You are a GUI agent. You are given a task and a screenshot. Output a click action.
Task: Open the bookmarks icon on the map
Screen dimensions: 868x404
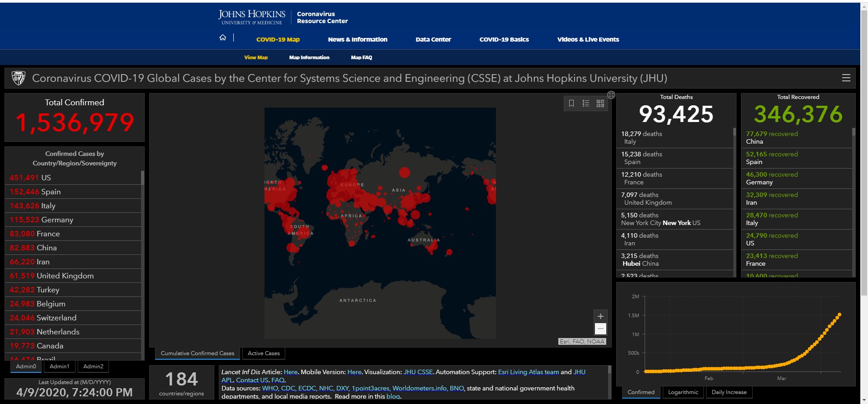coord(571,103)
